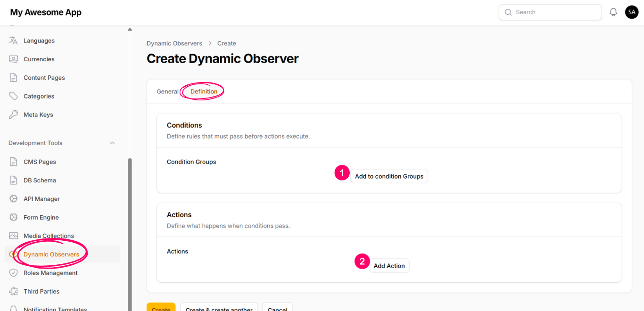Image resolution: width=644 pixels, height=311 pixels.
Task: Click the Categories tag icon
Action: tap(14, 96)
